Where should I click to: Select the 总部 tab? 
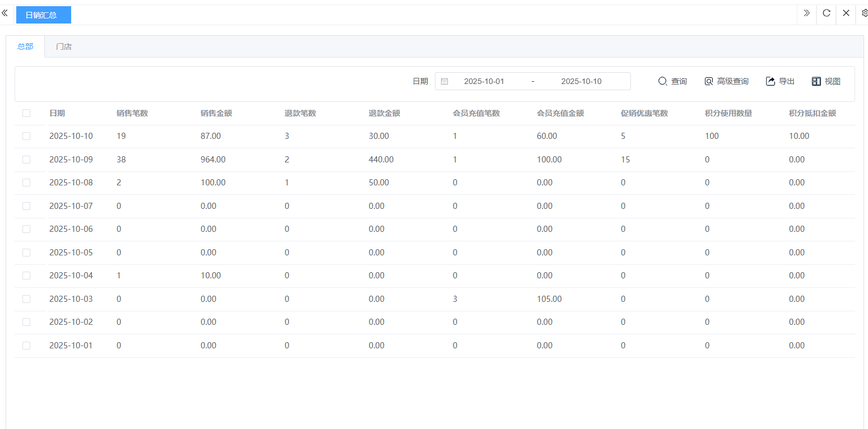tap(25, 46)
